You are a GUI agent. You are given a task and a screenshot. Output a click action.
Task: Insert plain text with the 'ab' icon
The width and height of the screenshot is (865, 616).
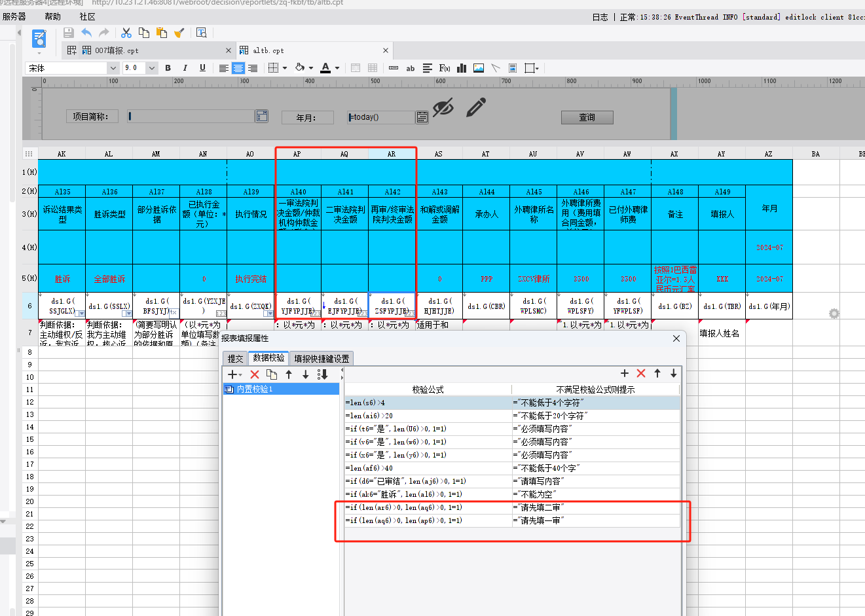click(x=411, y=68)
